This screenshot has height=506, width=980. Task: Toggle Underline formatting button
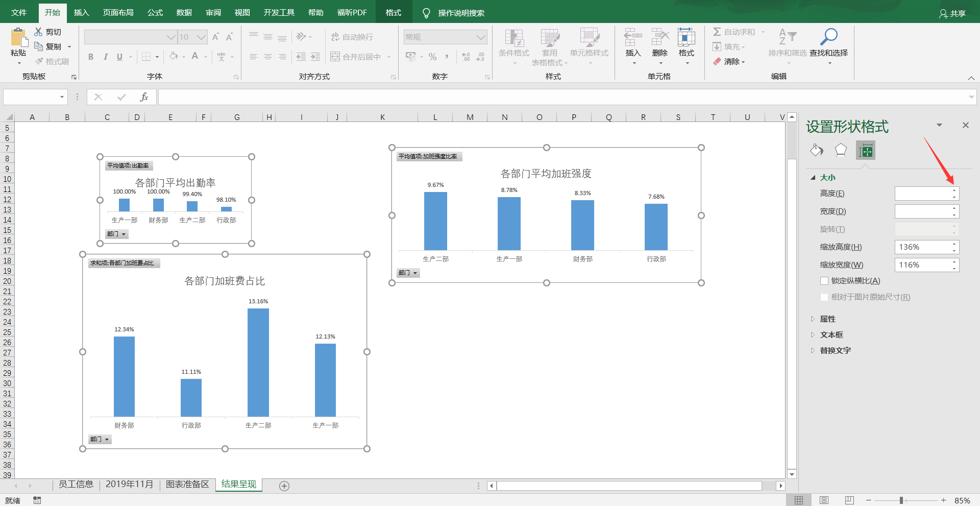click(119, 57)
